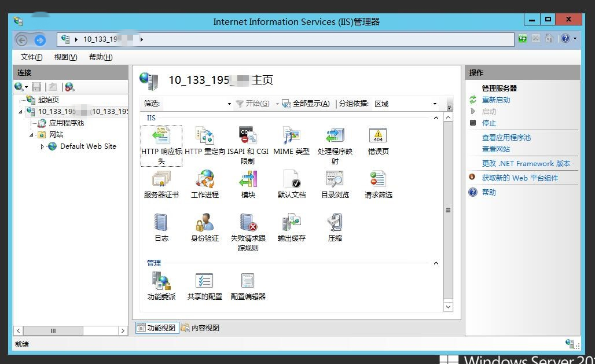Click the blue help icon in top toolbar
Image resolution: width=595 pixels, height=364 pixels.
[x=565, y=38]
